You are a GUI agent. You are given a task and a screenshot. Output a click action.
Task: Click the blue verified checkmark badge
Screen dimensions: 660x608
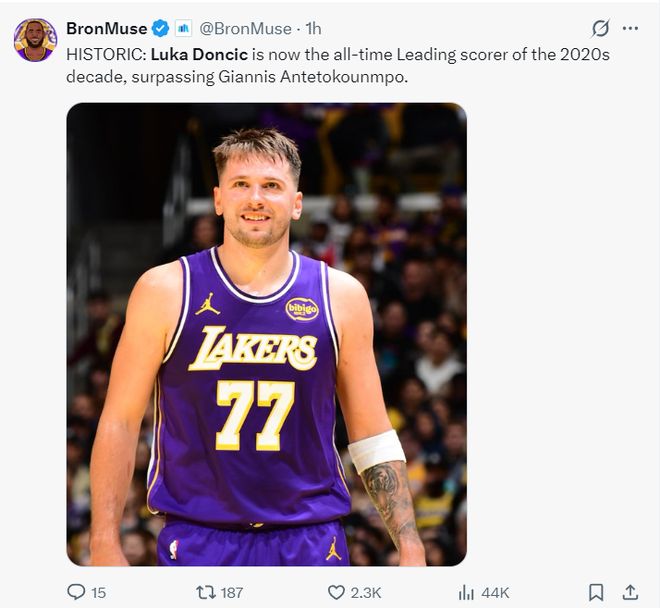click(x=161, y=28)
